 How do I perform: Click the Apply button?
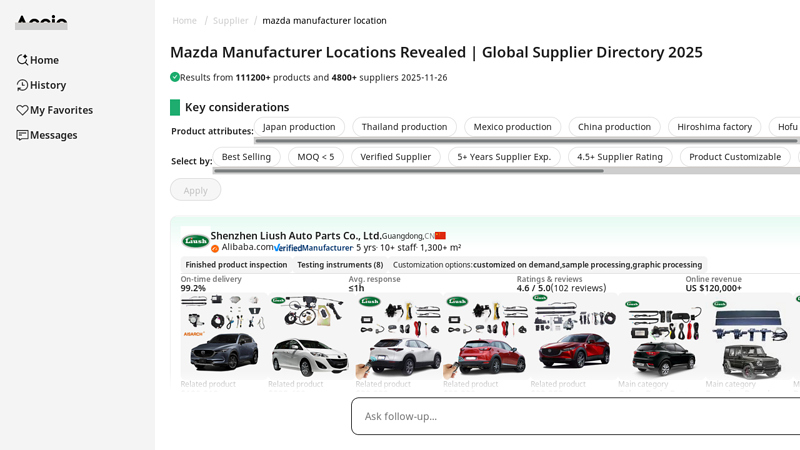coord(195,190)
